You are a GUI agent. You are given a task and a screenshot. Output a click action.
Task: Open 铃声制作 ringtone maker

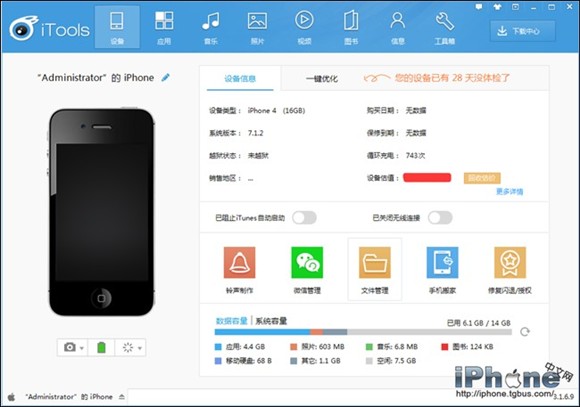pyautogui.click(x=239, y=270)
